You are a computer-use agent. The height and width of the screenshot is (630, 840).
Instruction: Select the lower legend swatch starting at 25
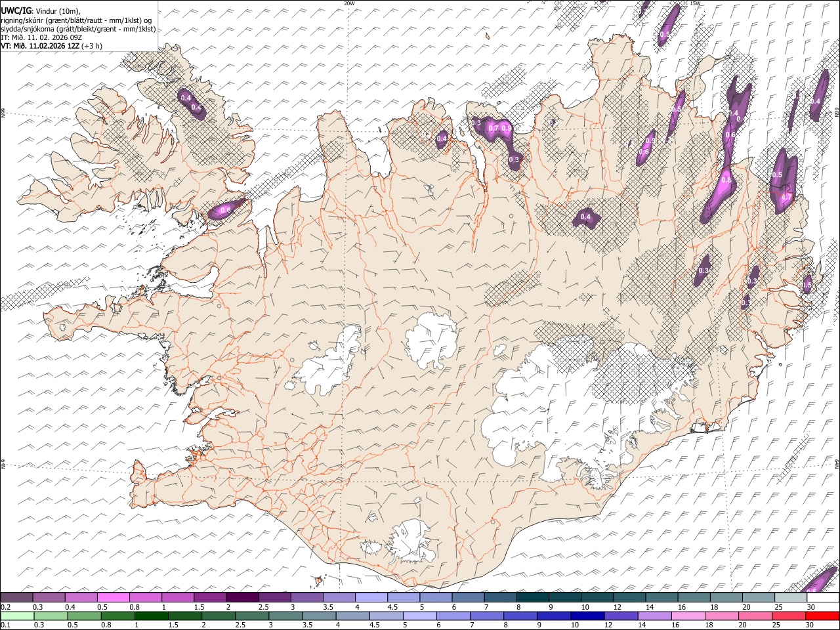[787, 616]
